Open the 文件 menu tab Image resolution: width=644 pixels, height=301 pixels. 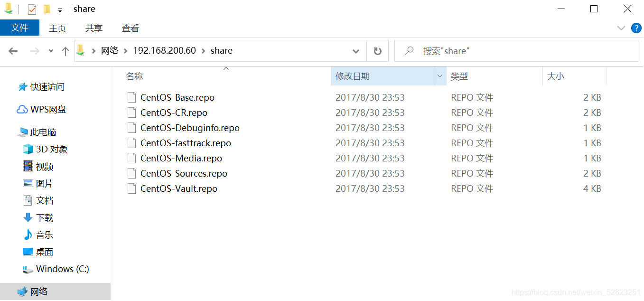19,28
